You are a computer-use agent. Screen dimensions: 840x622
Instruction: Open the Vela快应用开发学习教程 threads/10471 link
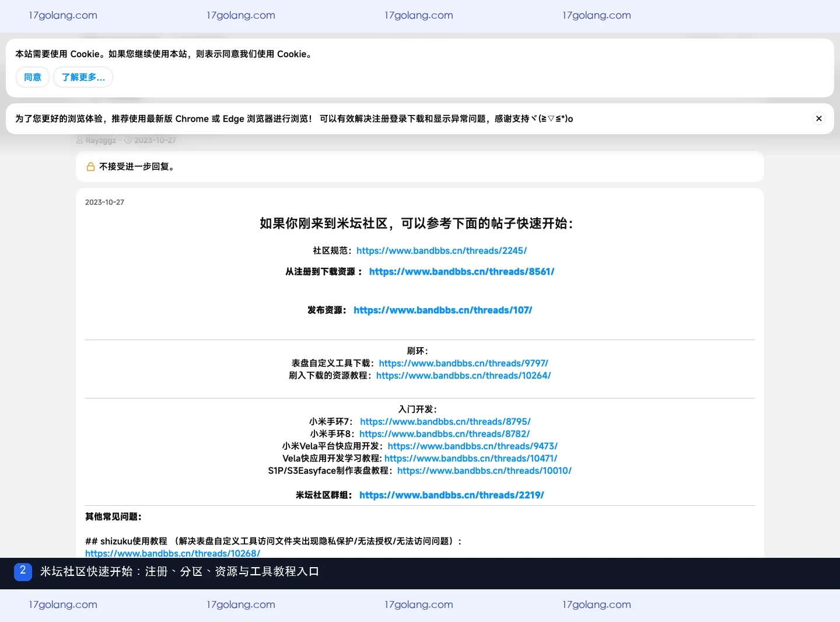click(471, 459)
